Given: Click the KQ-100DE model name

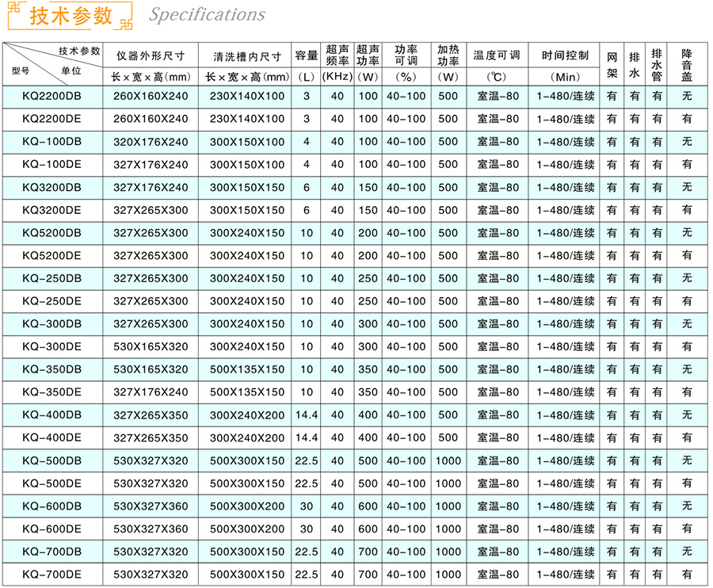Looking at the screenshot, I should coord(51,165).
